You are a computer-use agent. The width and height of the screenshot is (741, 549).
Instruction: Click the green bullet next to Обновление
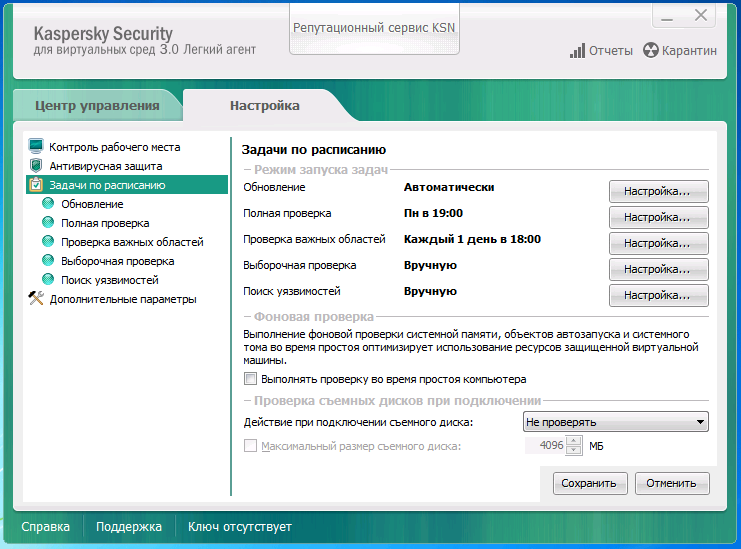[48, 204]
